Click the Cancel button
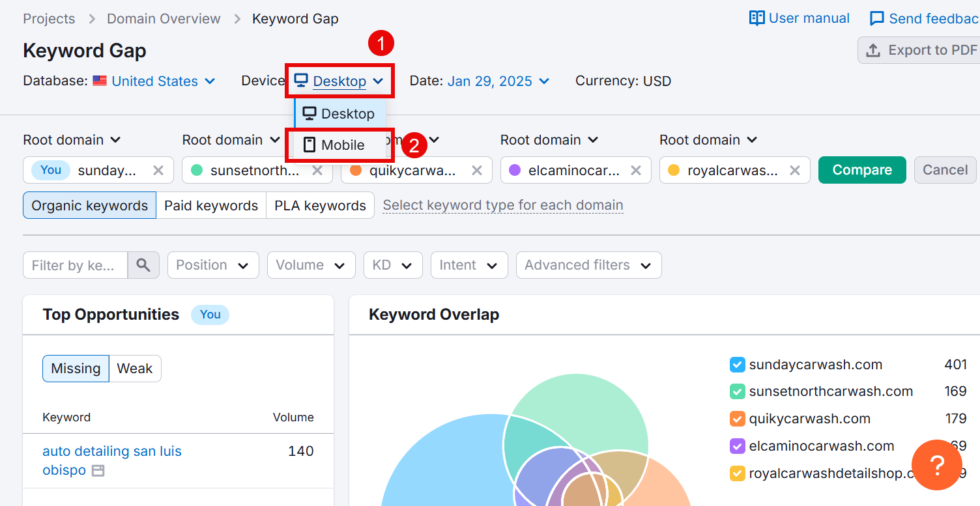Screen dimensions: 980x506 tap(945, 170)
